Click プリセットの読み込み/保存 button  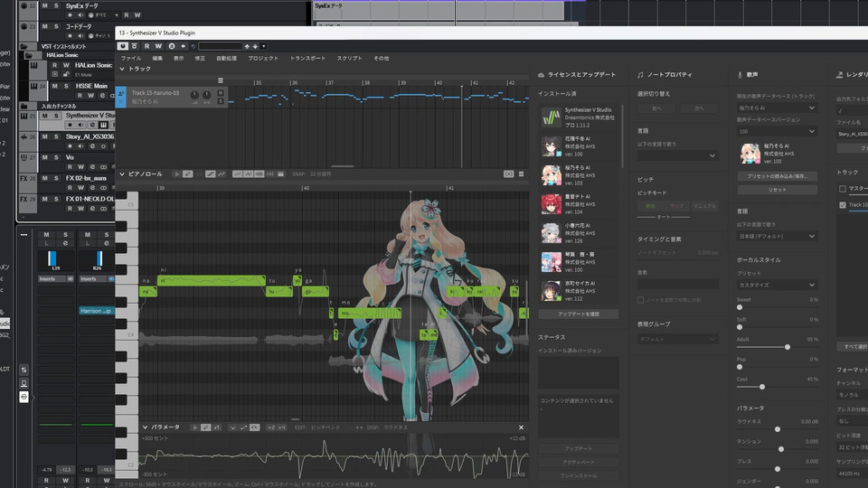[x=778, y=176]
